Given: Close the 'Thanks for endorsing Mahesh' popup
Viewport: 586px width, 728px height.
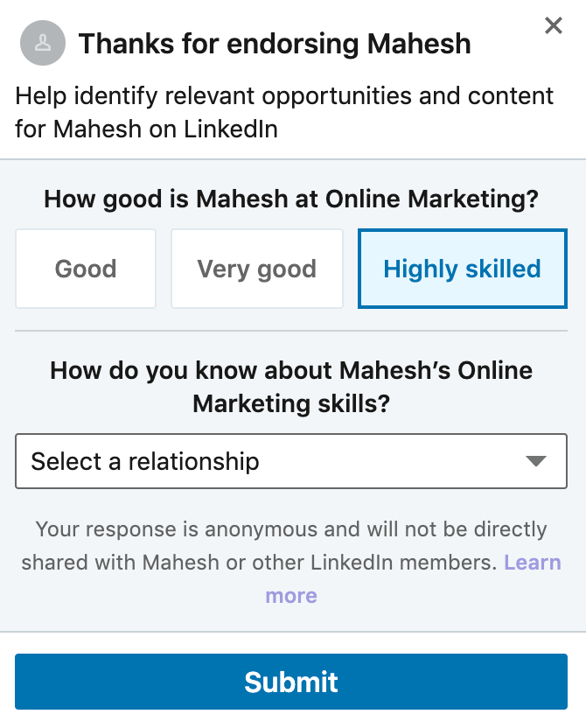Looking at the screenshot, I should pyautogui.click(x=553, y=25).
